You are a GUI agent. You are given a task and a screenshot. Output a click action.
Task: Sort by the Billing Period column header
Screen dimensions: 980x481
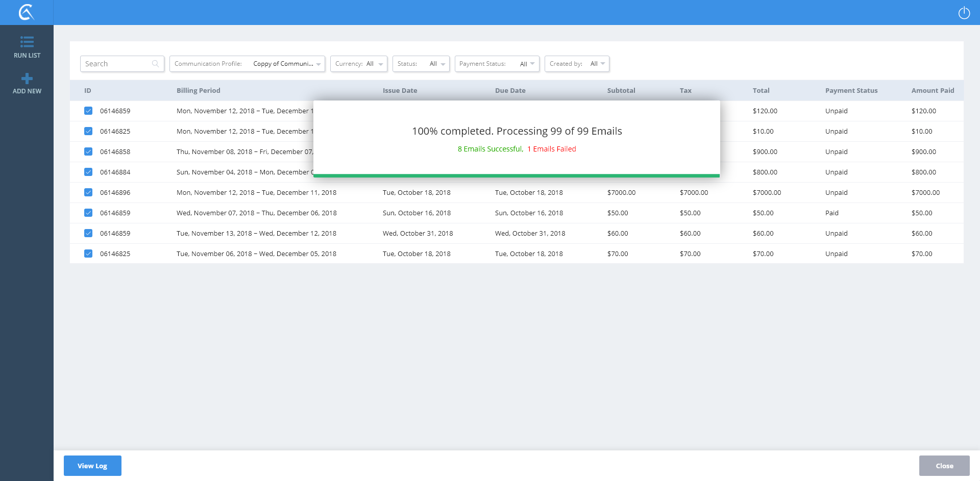click(198, 90)
